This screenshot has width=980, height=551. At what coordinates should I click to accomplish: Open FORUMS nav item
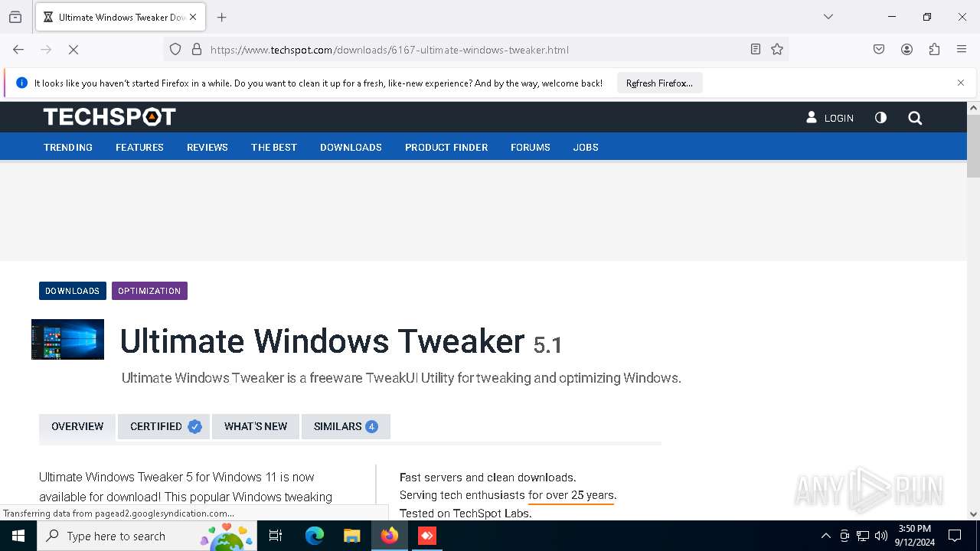coord(531,147)
